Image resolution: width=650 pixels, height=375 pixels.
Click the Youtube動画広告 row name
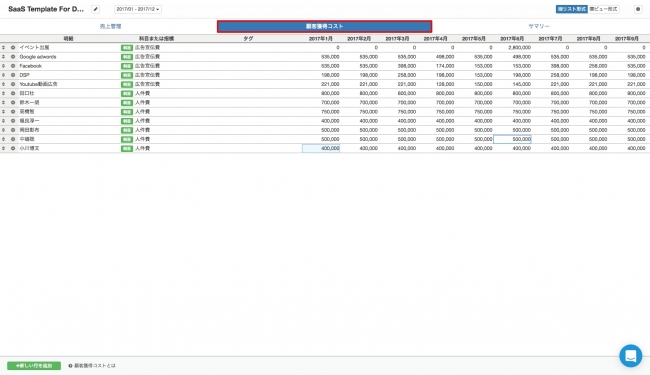[x=39, y=84]
